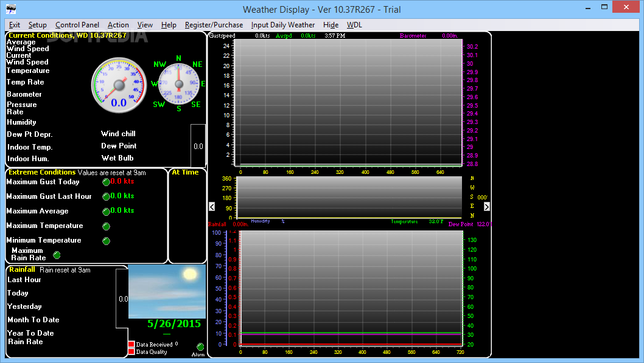The width and height of the screenshot is (644, 363).
Task: Maximize the Weather Display window
Action: point(604,7)
